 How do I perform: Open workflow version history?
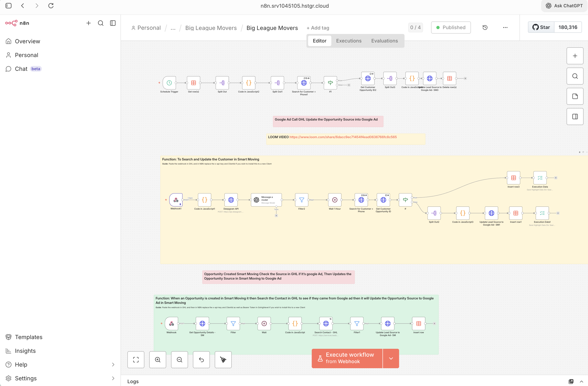485,28
